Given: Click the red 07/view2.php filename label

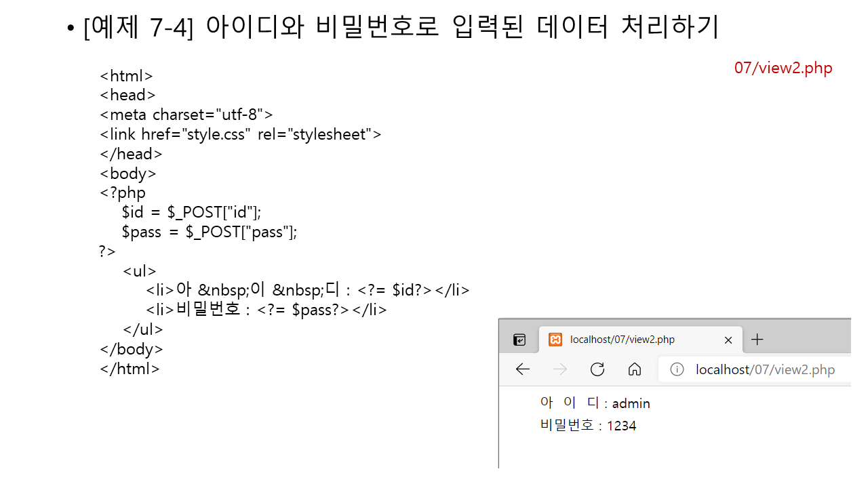Looking at the screenshot, I should pyautogui.click(x=783, y=68).
